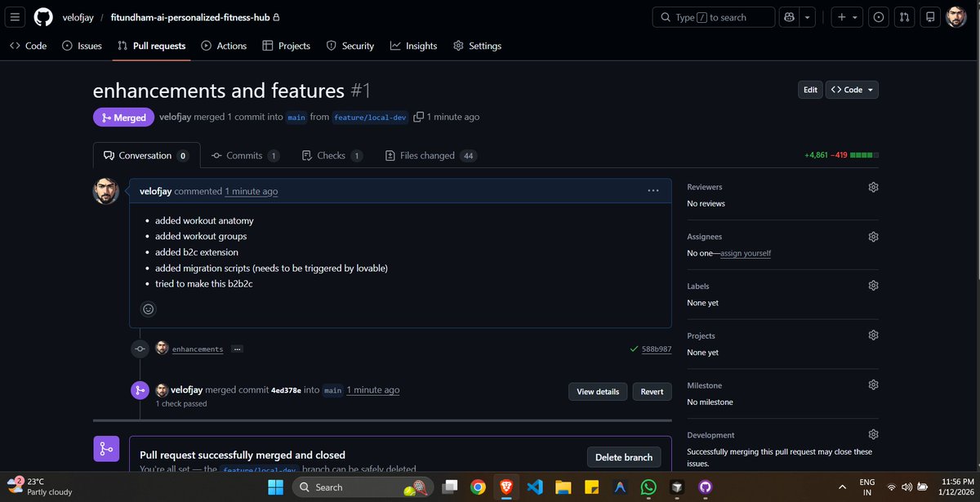The width and height of the screenshot is (980, 502).
Task: Open Labels gear settings
Action: pos(873,286)
